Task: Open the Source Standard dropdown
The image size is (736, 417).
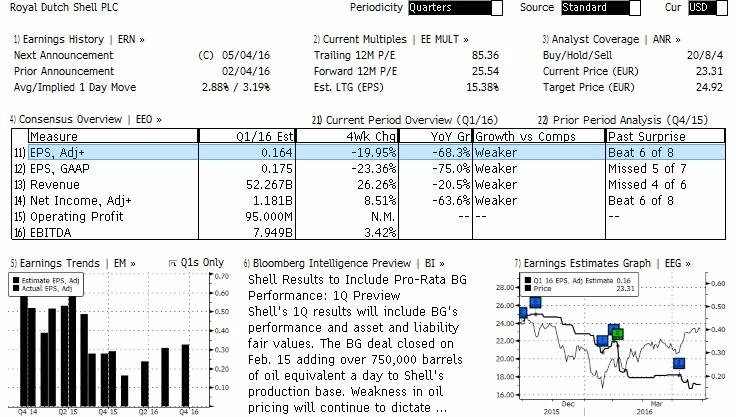Action: 601,8
